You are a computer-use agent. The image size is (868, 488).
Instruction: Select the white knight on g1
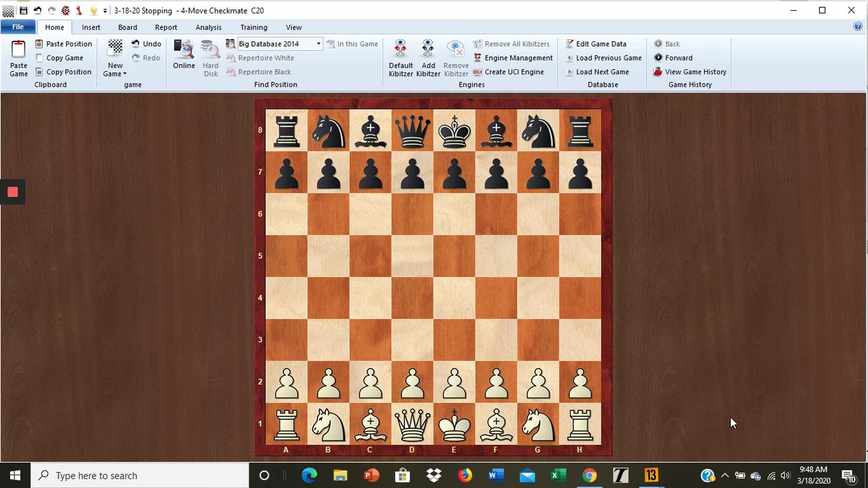tap(538, 425)
